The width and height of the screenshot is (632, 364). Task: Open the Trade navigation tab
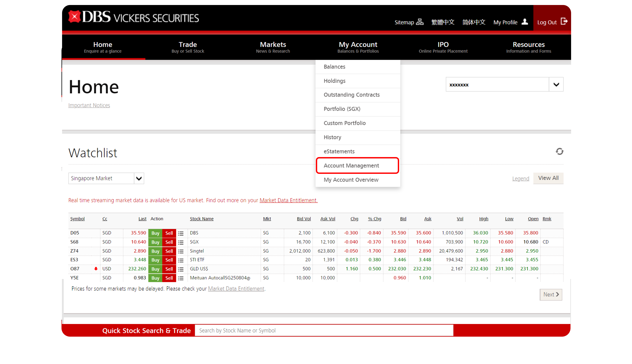point(188,47)
